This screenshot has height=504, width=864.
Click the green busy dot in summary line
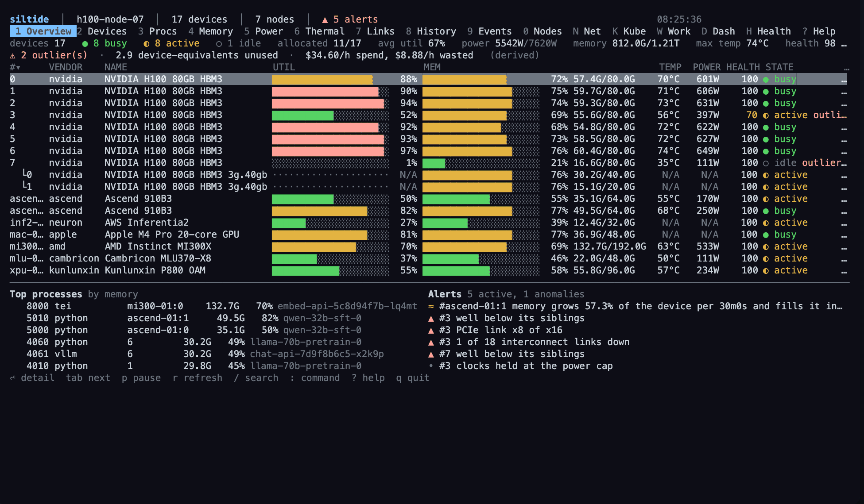(85, 43)
